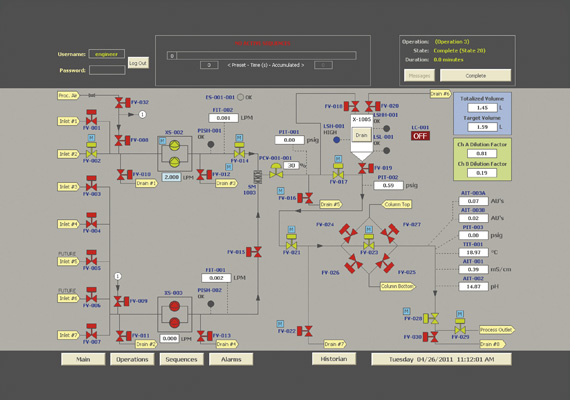Screen dimensions: 570x400
Task: Toggle the M mode button above FV-002
Action: (x=92, y=138)
